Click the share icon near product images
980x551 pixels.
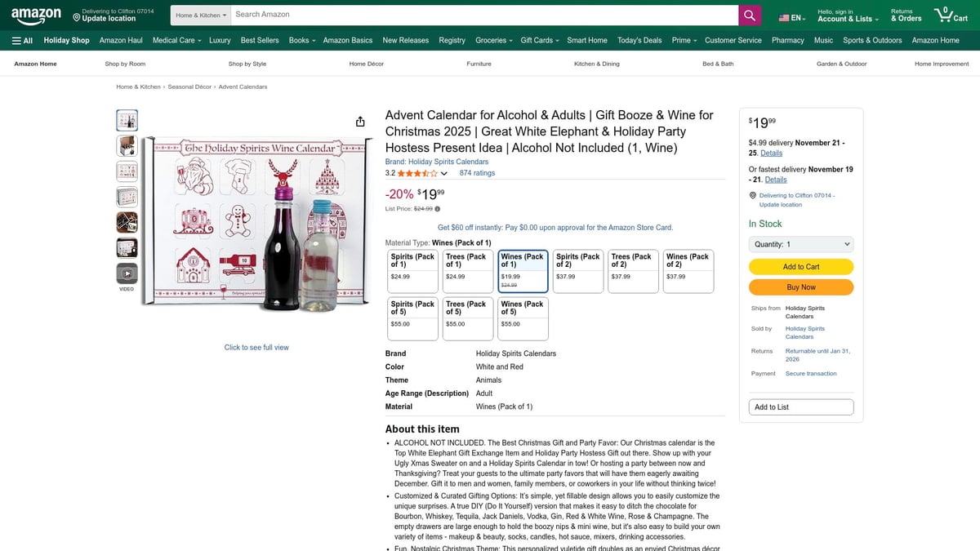[360, 120]
